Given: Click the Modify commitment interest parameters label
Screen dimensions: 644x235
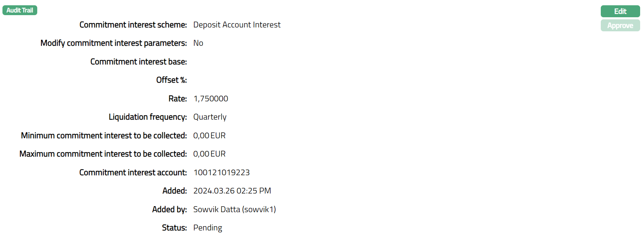Looking at the screenshot, I should pos(113,43).
